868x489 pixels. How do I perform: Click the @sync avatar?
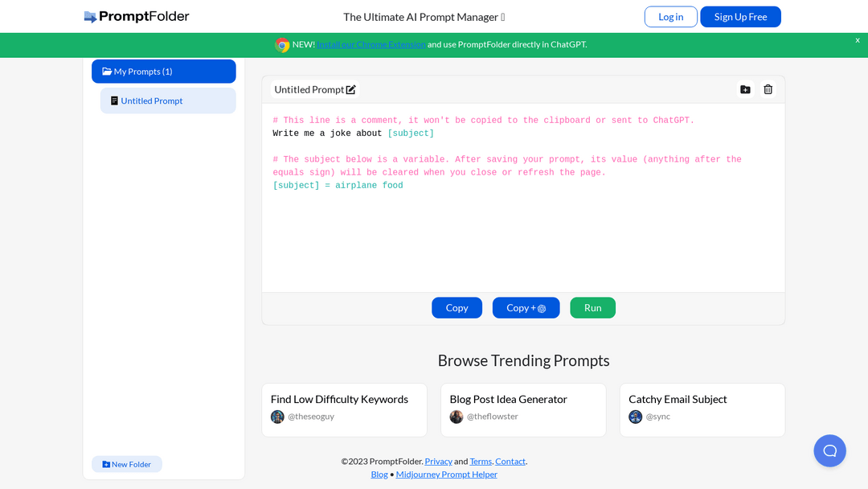click(x=635, y=417)
